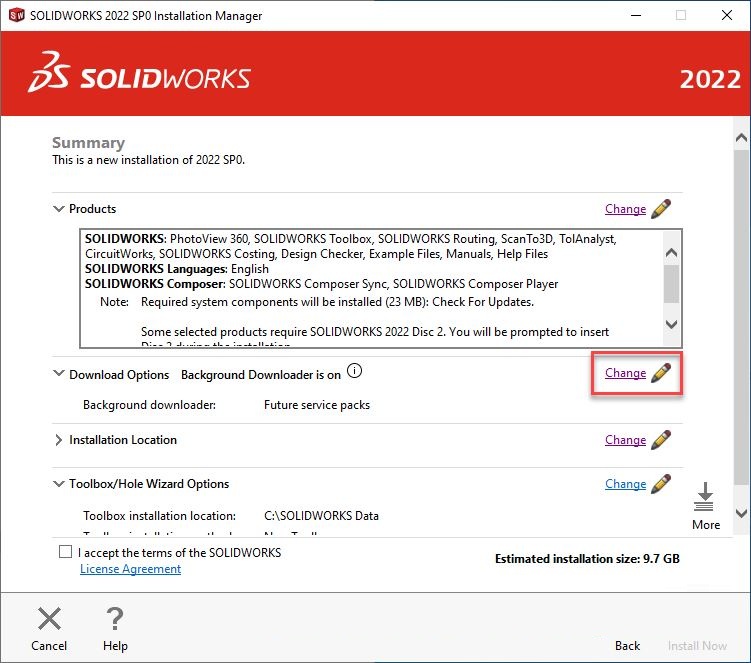Click the pencil icon for Download Options
Viewport: 751px width, 663px height.
click(661, 373)
